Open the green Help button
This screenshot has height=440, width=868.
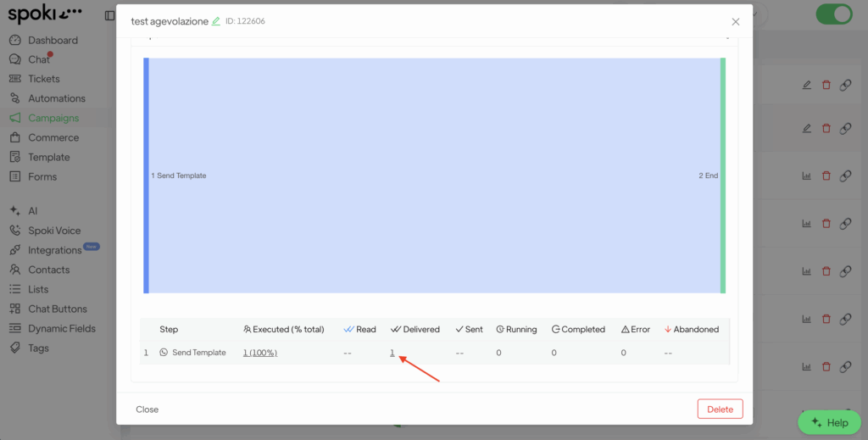coord(829,422)
